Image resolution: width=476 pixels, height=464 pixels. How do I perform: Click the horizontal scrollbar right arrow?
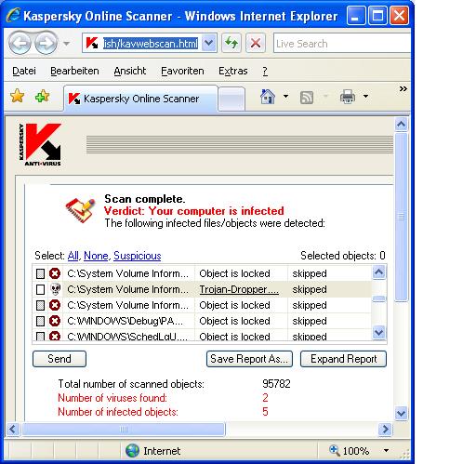(385, 430)
